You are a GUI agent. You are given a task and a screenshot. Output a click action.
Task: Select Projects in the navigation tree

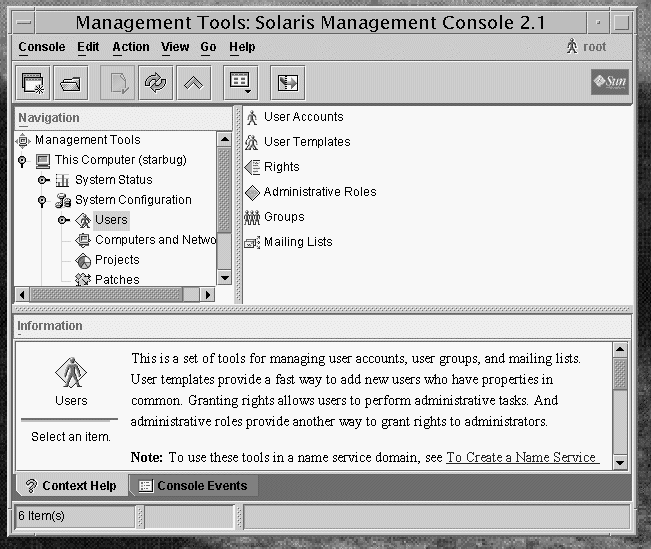(117, 260)
